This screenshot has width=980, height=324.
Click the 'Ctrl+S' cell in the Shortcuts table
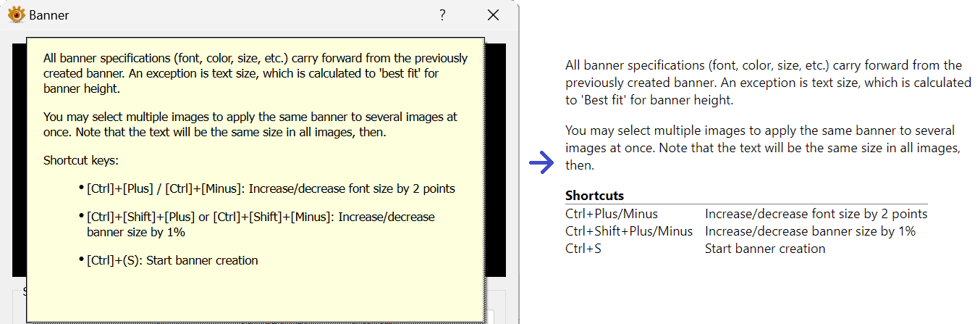click(x=583, y=249)
